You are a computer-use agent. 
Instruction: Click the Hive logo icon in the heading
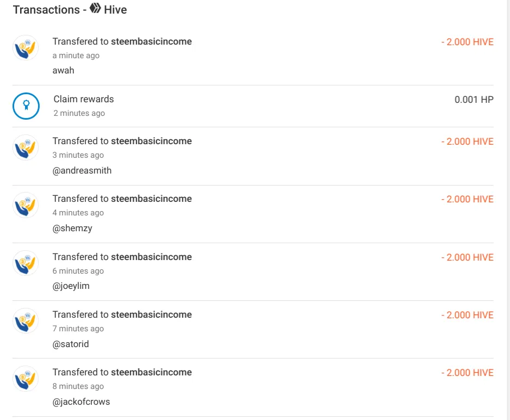tap(95, 9)
